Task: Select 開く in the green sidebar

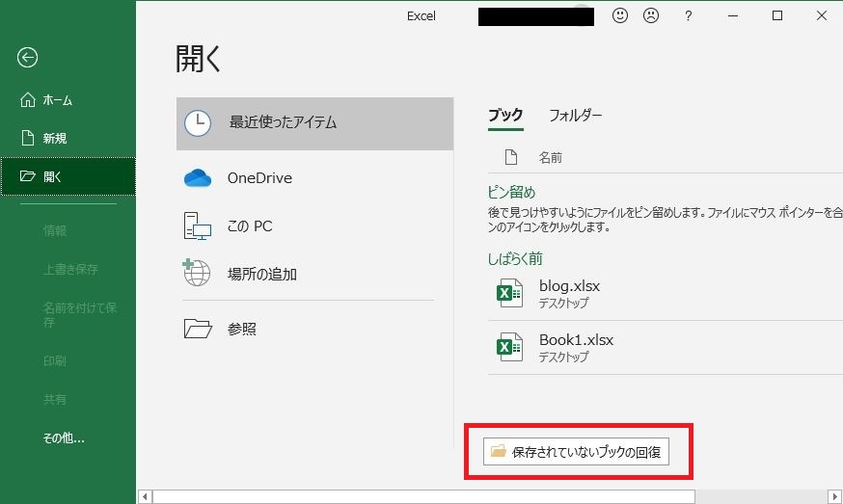Action: 68,176
